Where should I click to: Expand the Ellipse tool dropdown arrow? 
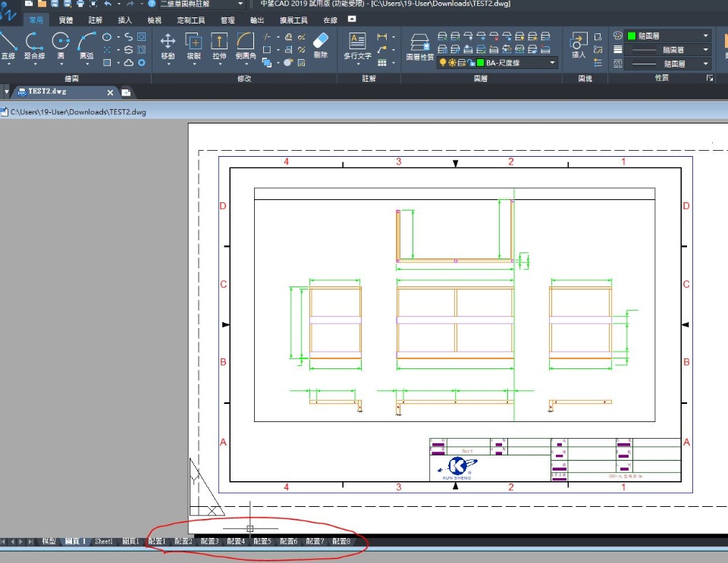118,36
